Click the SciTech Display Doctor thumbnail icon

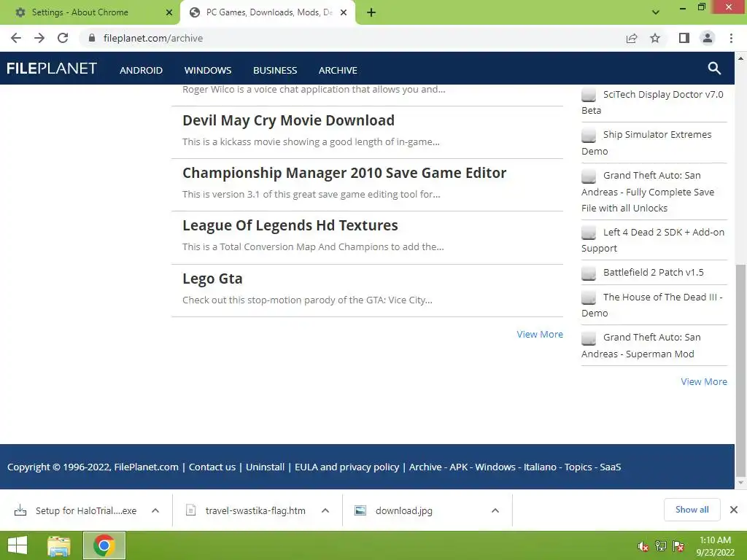click(589, 94)
